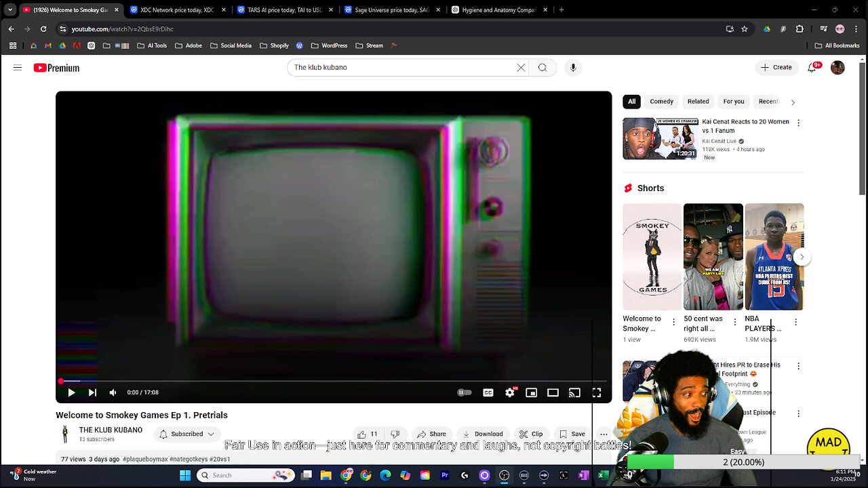The width and height of the screenshot is (868, 488).
Task: Open options for NBA PLAYERS short
Action: click(795, 323)
